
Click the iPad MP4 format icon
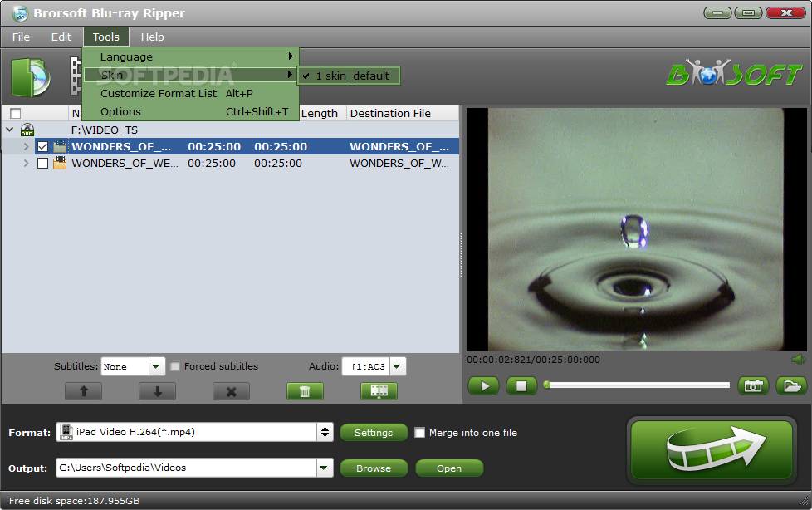[66, 432]
